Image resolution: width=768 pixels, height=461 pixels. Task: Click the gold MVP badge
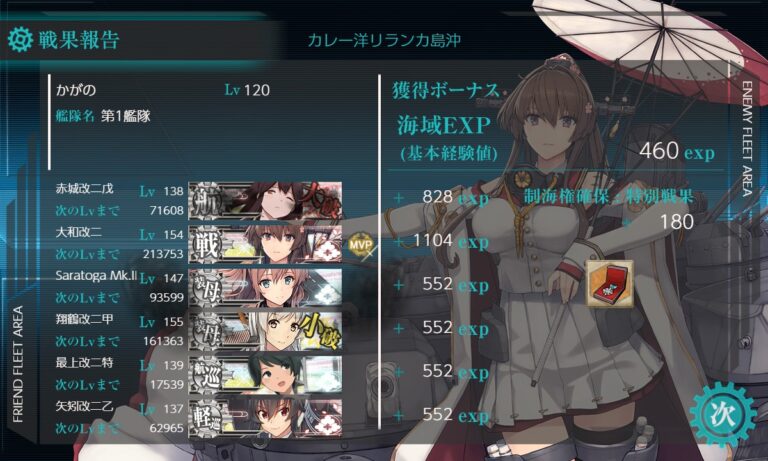361,244
